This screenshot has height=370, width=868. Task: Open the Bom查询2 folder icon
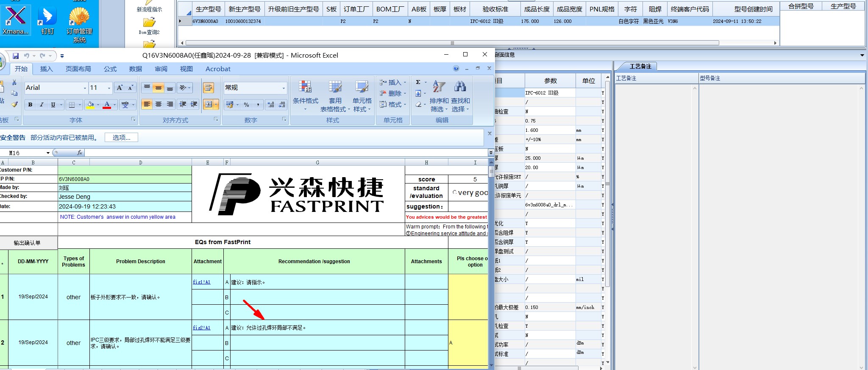[149, 25]
